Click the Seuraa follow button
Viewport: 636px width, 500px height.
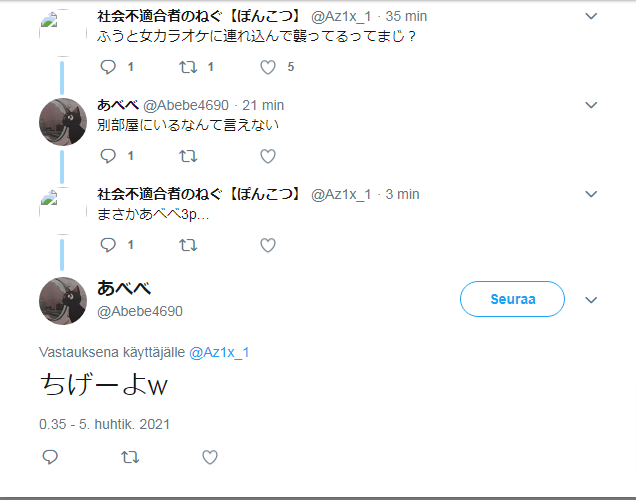click(x=512, y=299)
